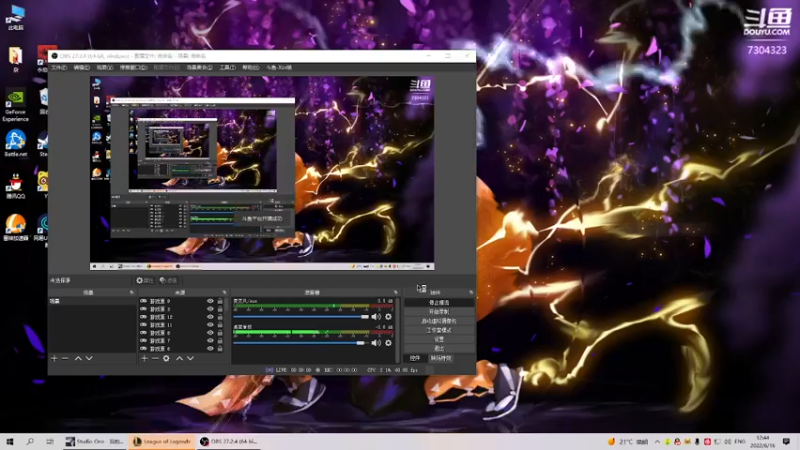Open Task View on the taskbar
The height and width of the screenshot is (450, 800).
(50, 442)
